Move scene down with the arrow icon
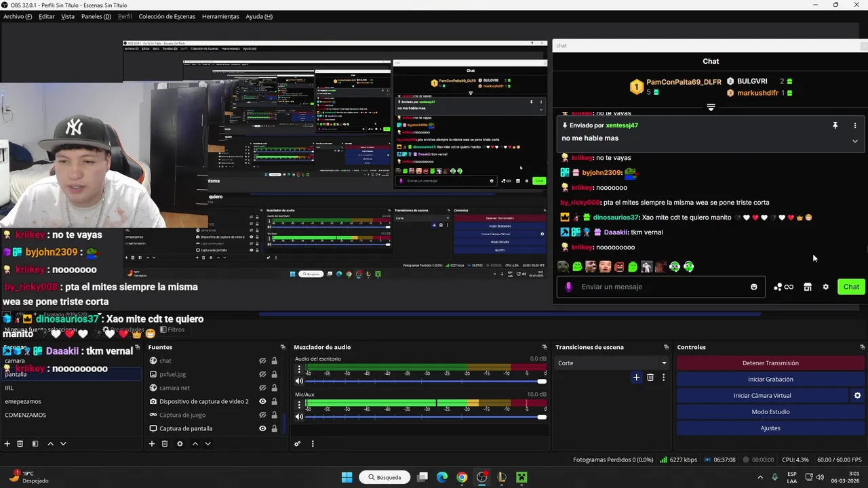Screen dimensions: 868x488 pos(63,444)
